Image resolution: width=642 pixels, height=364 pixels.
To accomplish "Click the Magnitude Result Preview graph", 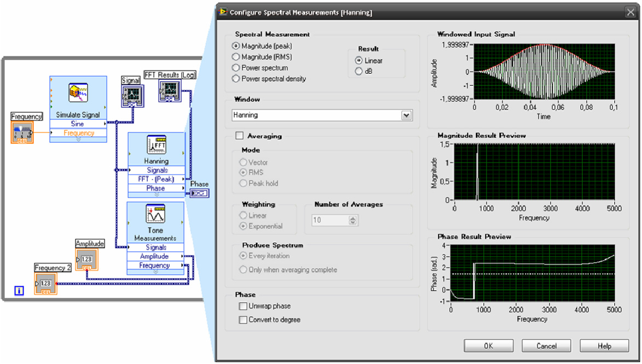I will click(x=534, y=172).
